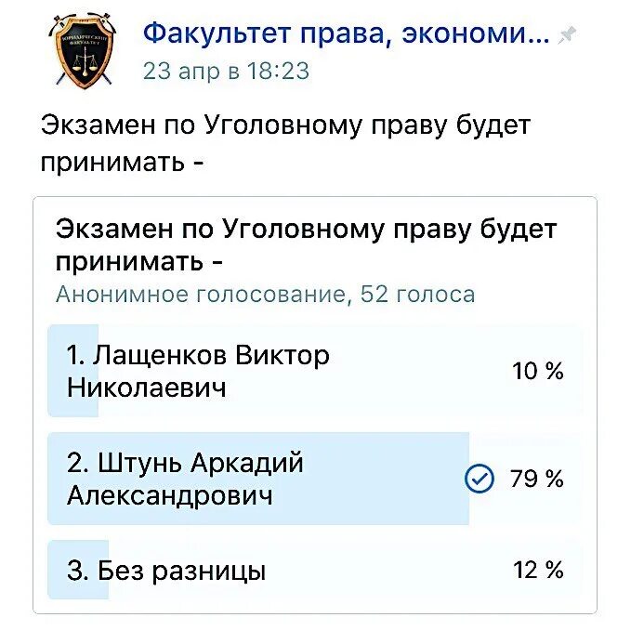This screenshot has width=644, height=644.
Task: Click the post timestamp 23 апр в 18:23
Action: (226, 71)
